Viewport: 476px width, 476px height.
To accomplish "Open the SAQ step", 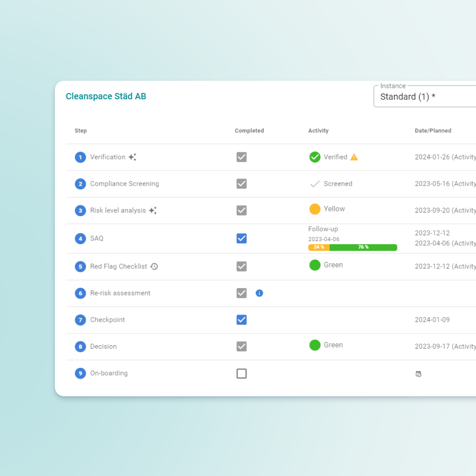I will tap(97, 239).
